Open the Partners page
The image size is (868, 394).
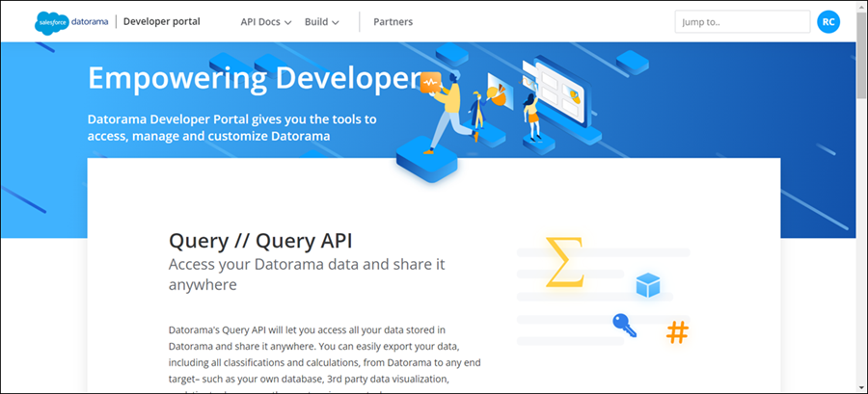point(393,22)
